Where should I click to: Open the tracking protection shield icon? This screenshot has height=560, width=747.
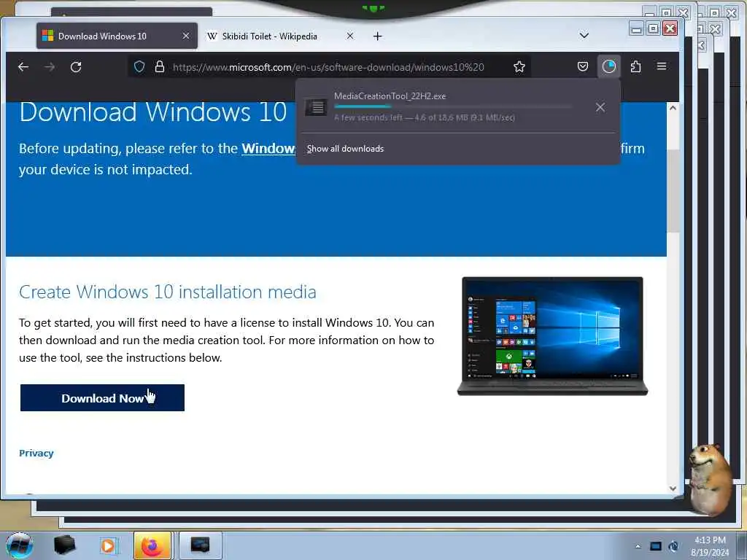tap(139, 66)
